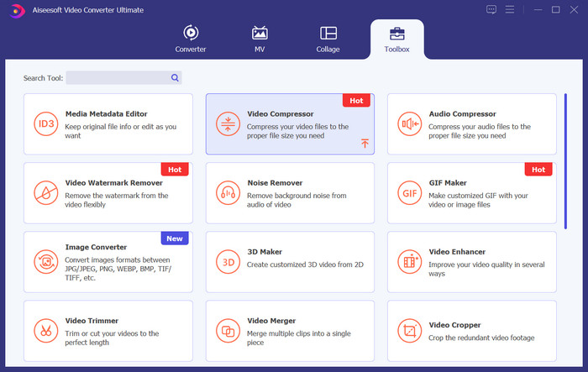This screenshot has width=588, height=372.
Task: Click the New badge on Image Converter
Action: pyautogui.click(x=175, y=238)
